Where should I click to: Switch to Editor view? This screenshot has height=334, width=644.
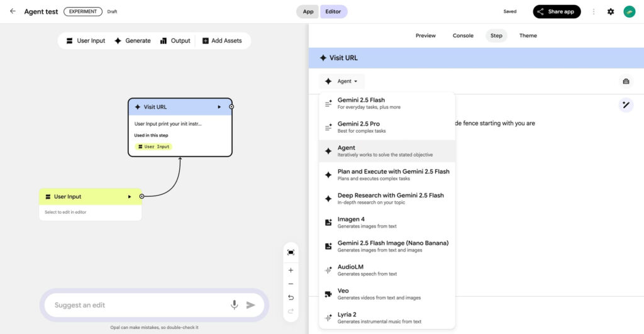point(333,11)
